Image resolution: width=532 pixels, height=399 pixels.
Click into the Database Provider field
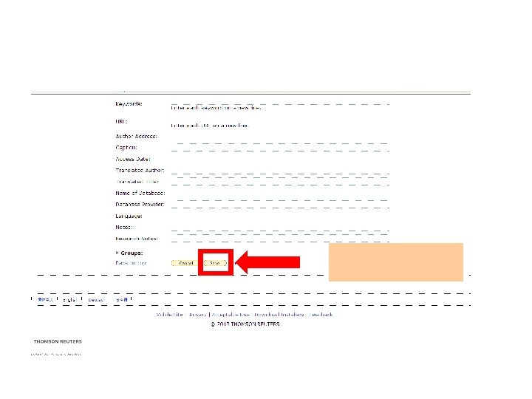coord(280,205)
